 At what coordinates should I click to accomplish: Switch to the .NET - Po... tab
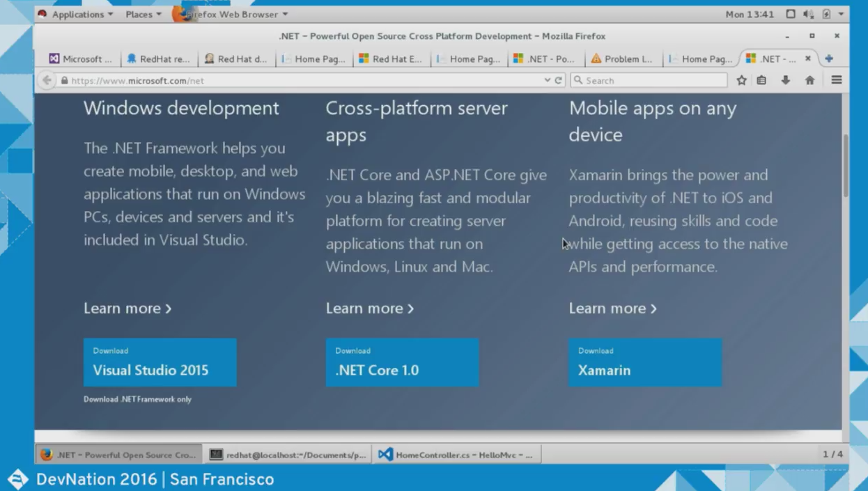544,59
